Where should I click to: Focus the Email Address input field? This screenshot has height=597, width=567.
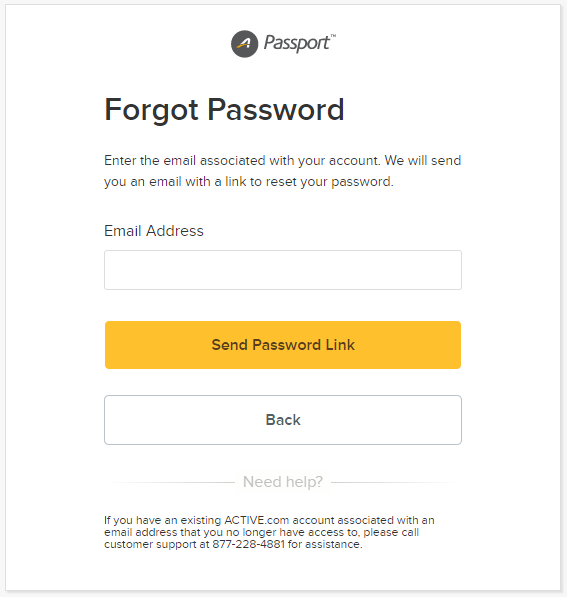point(283,270)
